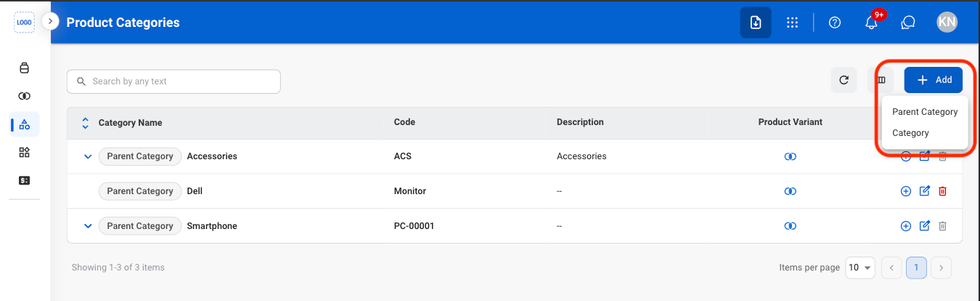Click the Code column header

(404, 122)
